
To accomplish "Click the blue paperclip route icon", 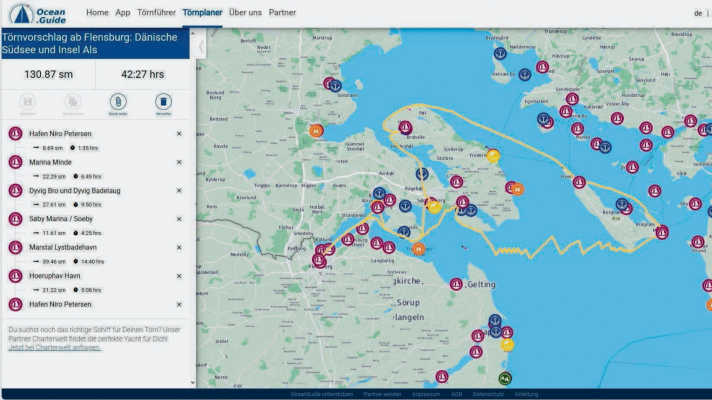I will [118, 101].
